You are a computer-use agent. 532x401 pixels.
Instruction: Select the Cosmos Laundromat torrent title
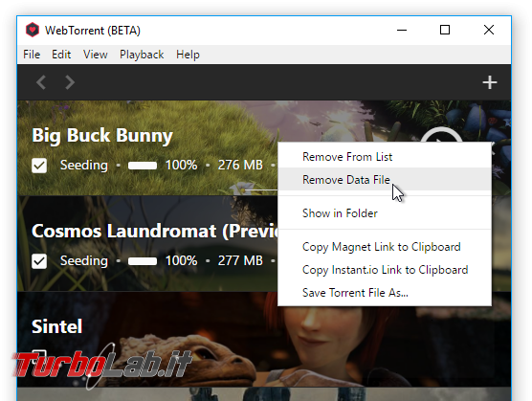(x=154, y=231)
